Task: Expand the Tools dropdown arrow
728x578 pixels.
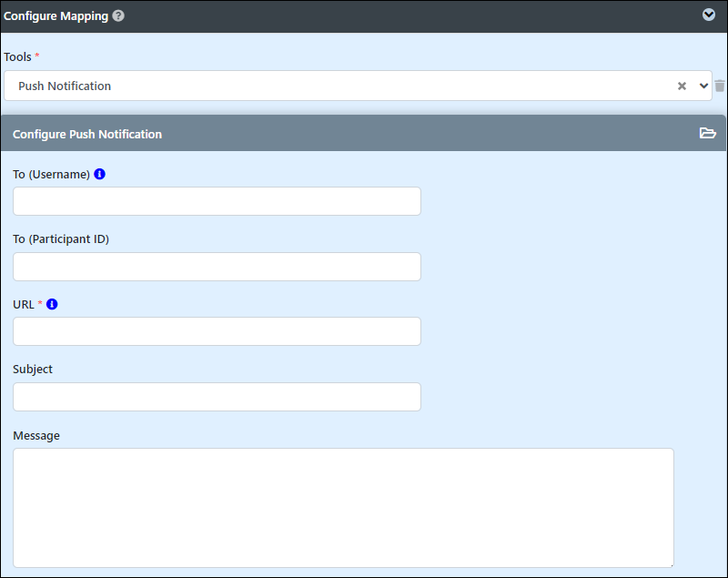Action: 703,86
